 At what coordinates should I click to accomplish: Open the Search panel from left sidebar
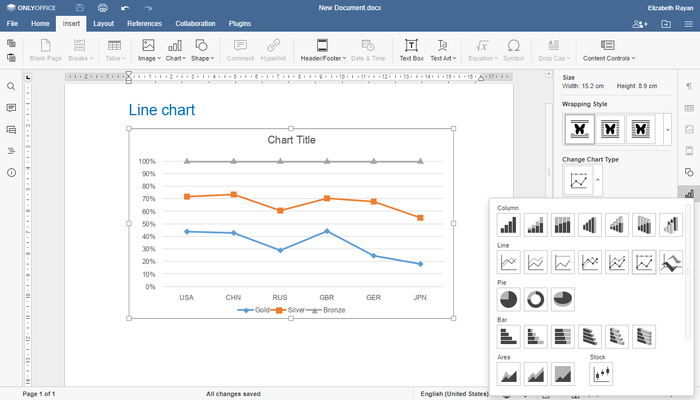click(x=11, y=87)
